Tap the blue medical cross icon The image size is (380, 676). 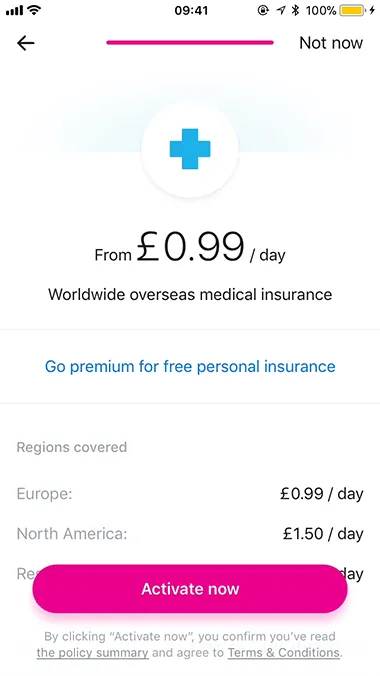pyautogui.click(x=190, y=149)
